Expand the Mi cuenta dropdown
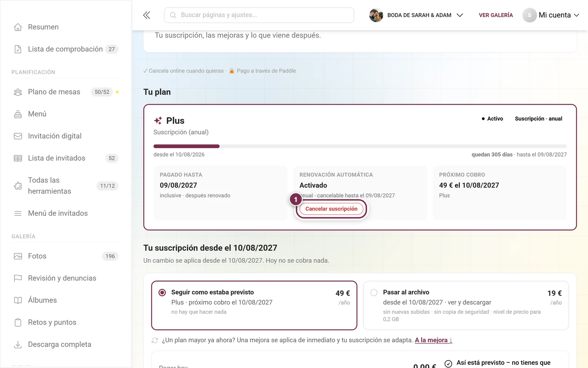Image resolution: width=588 pixels, height=368 pixels. 551,15
